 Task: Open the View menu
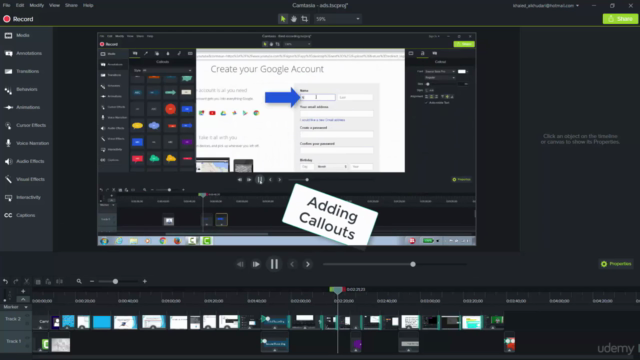tap(54, 5)
